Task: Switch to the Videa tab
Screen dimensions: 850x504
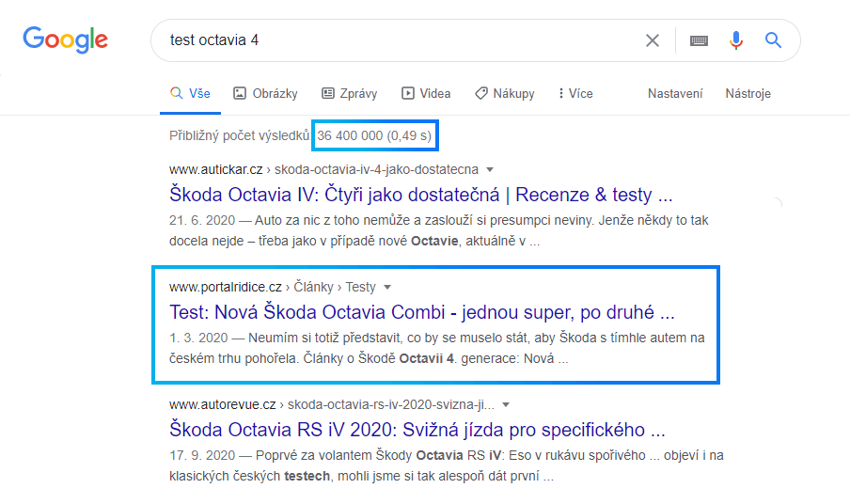Action: (x=426, y=93)
